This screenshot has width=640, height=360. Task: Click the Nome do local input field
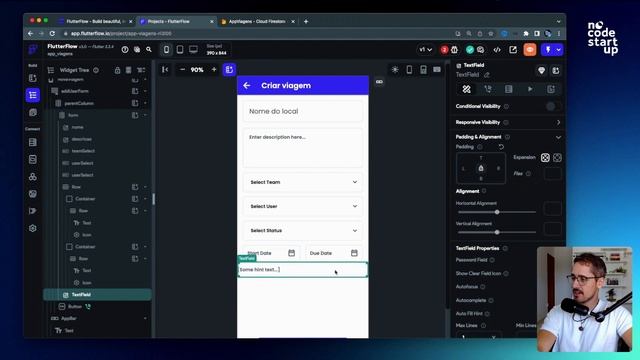(303, 111)
